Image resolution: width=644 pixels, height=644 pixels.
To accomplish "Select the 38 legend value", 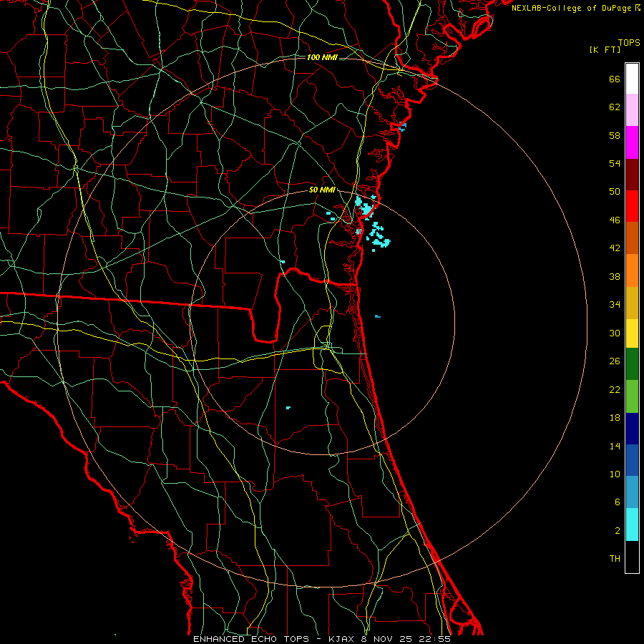I will [615, 277].
